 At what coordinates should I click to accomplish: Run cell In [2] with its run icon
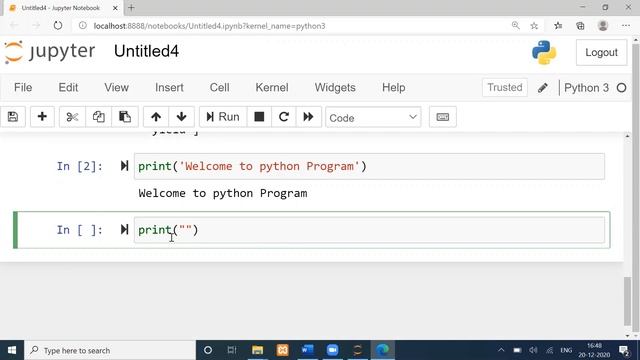pyautogui.click(x=124, y=166)
